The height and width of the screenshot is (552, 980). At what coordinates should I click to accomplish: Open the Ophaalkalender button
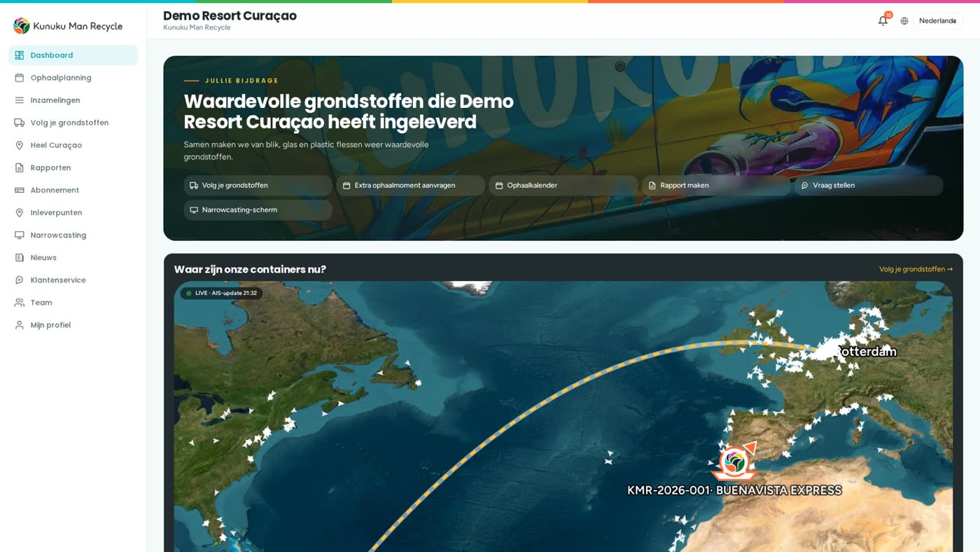pyautogui.click(x=563, y=186)
